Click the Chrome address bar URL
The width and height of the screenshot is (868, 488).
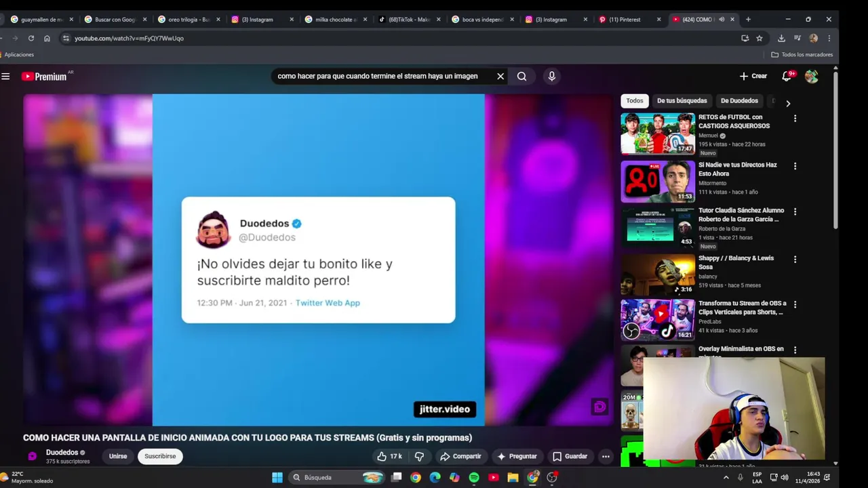click(129, 39)
